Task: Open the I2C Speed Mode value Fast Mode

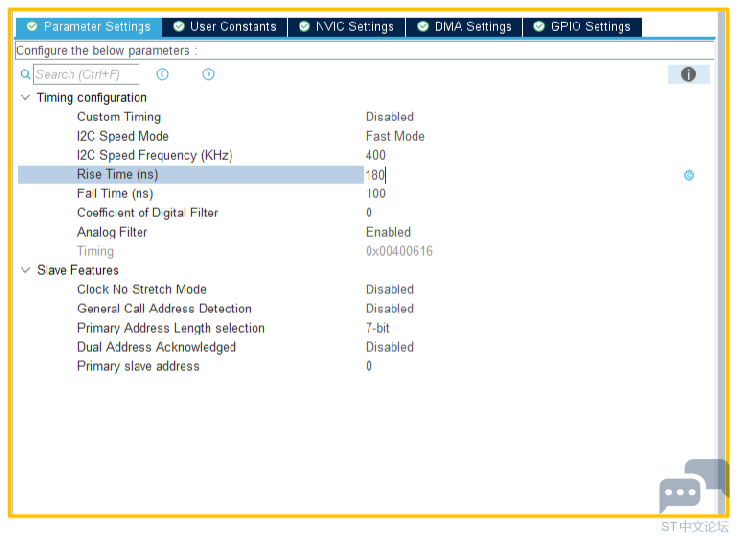Action: [x=395, y=136]
